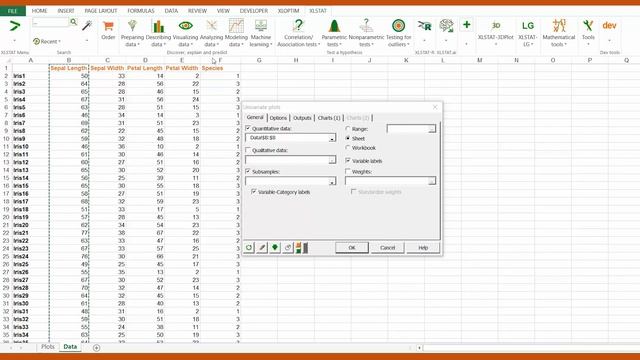The image size is (640, 360).
Task: Select the Range radio button
Action: point(348,129)
